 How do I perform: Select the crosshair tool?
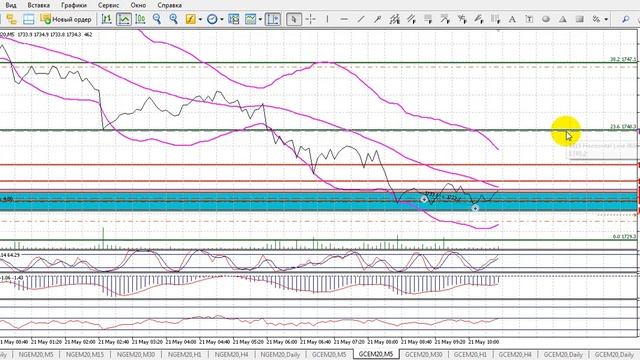pyautogui.click(x=311, y=19)
